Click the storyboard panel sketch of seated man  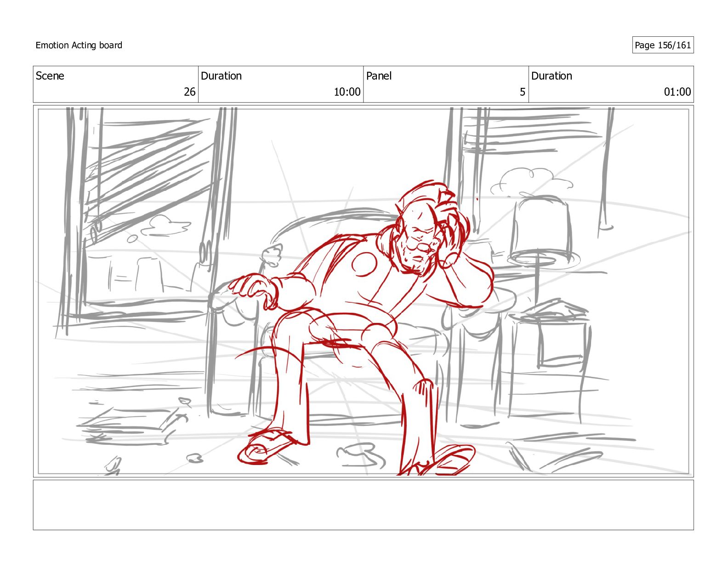pos(363,291)
